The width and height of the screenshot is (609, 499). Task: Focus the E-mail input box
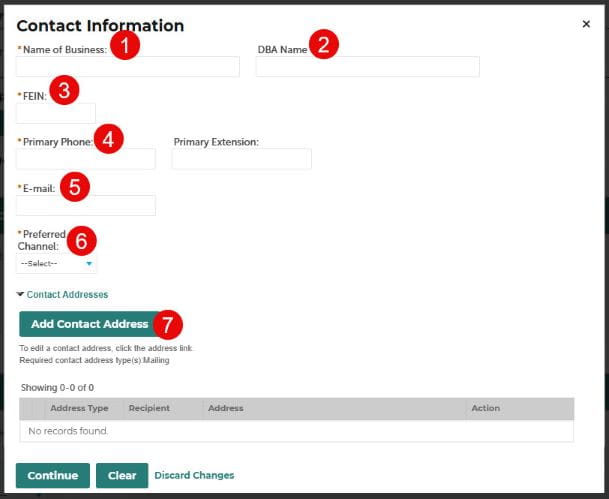coord(86,205)
